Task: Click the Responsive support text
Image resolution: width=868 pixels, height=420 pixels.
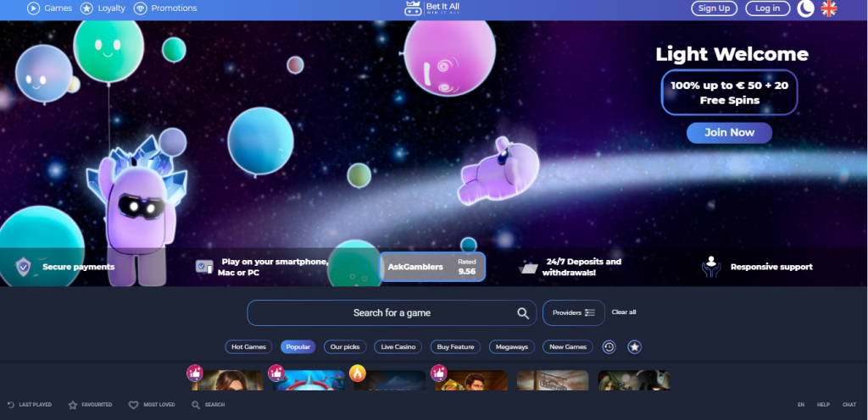Action: click(771, 267)
